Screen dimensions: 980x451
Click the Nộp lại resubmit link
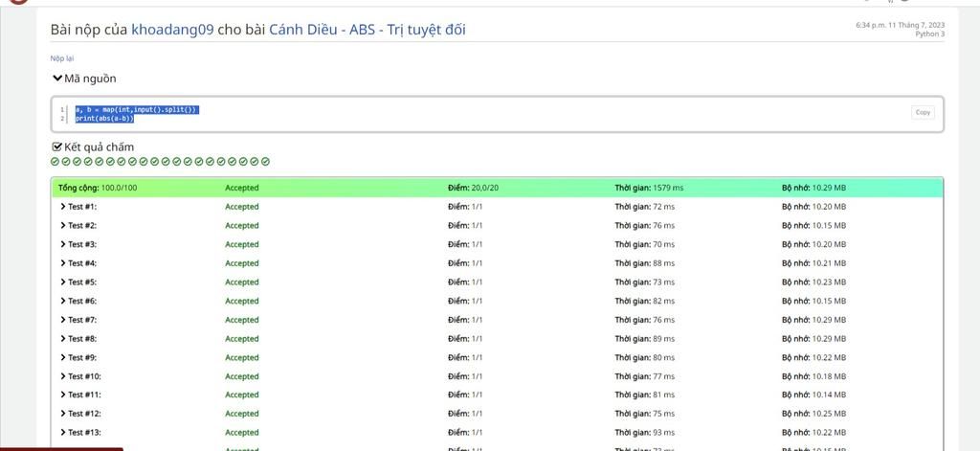click(61, 58)
